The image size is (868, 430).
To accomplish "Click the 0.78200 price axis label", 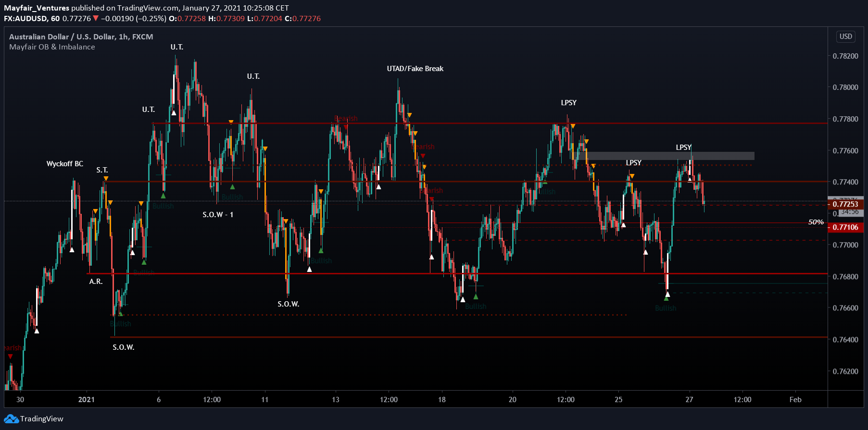I will (x=845, y=56).
